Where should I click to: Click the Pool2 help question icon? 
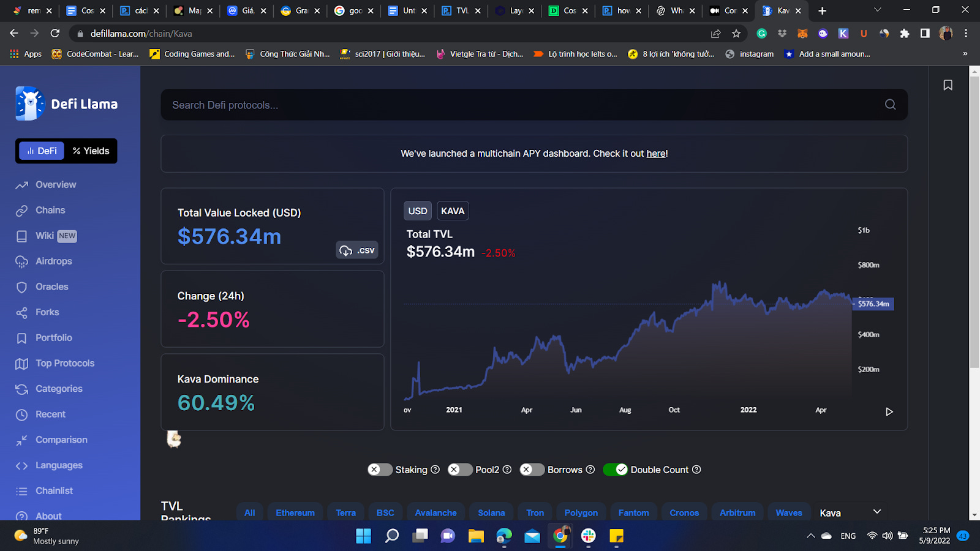coord(507,470)
